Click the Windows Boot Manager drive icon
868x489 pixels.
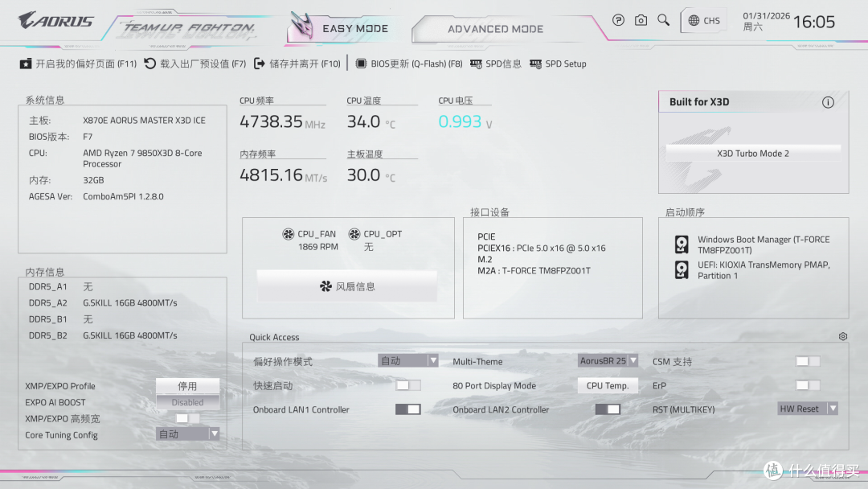[682, 244]
